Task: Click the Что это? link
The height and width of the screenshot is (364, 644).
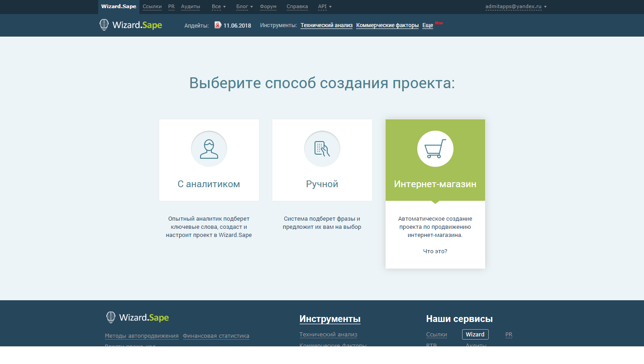Action: [435, 251]
